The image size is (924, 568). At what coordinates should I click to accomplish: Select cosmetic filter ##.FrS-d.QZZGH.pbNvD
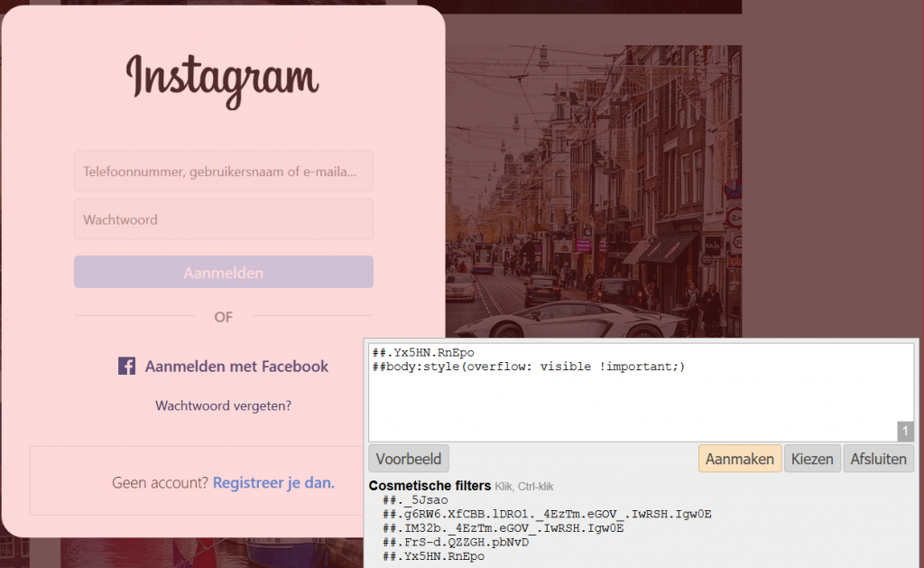456,543
